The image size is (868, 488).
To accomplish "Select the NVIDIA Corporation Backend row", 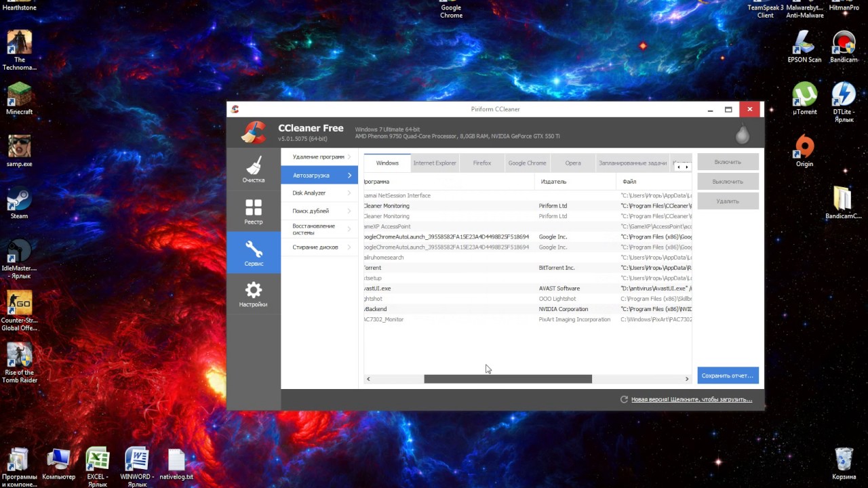I will pyautogui.click(x=528, y=309).
